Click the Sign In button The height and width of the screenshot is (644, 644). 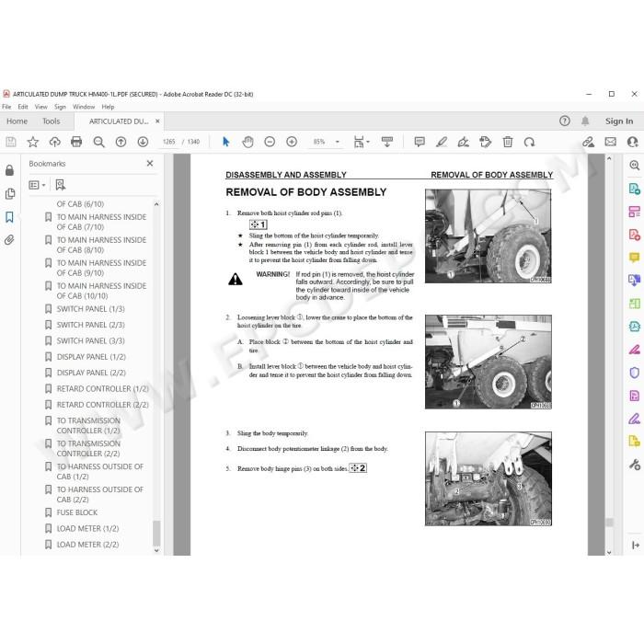[x=619, y=121]
